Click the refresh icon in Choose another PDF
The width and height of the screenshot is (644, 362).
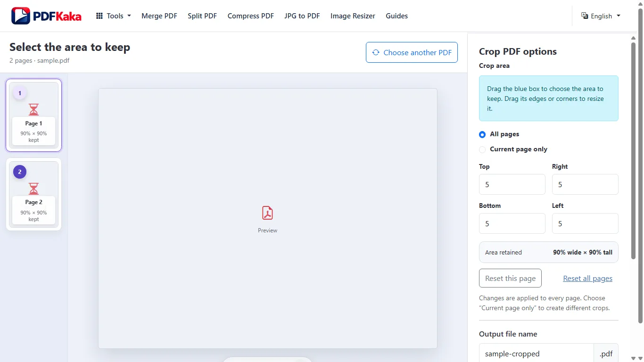click(x=376, y=52)
